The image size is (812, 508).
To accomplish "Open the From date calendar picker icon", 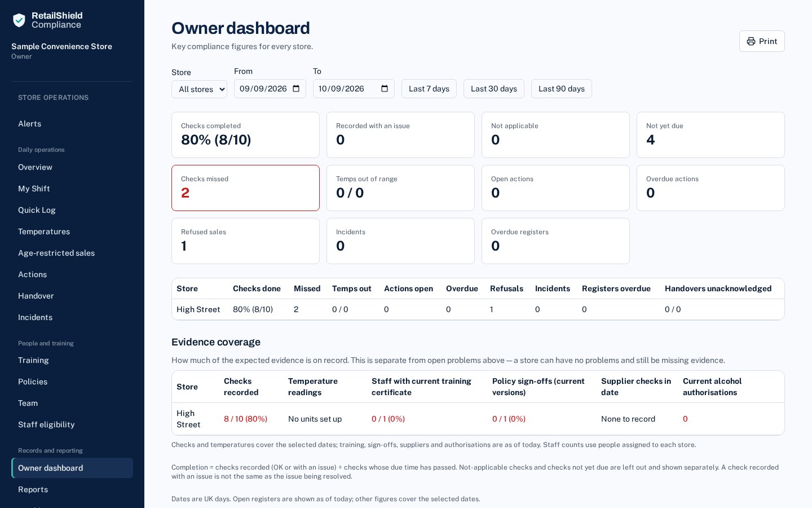I will [x=296, y=89].
